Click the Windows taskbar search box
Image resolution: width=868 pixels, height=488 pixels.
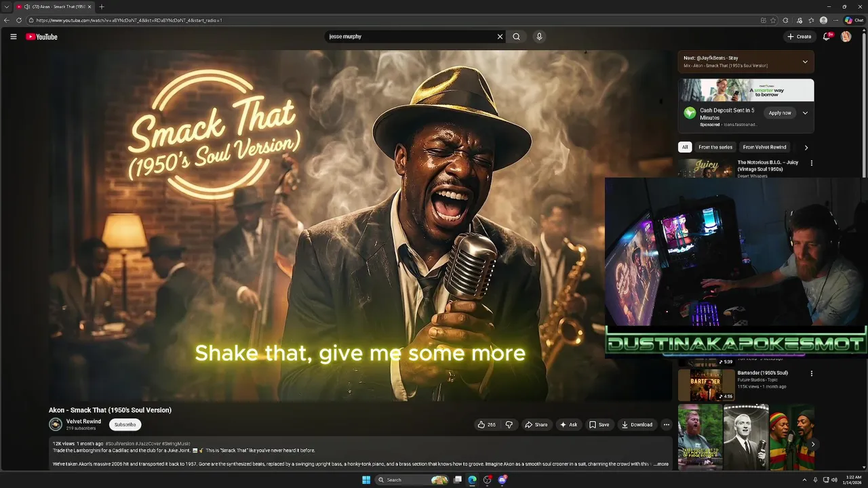click(x=412, y=480)
